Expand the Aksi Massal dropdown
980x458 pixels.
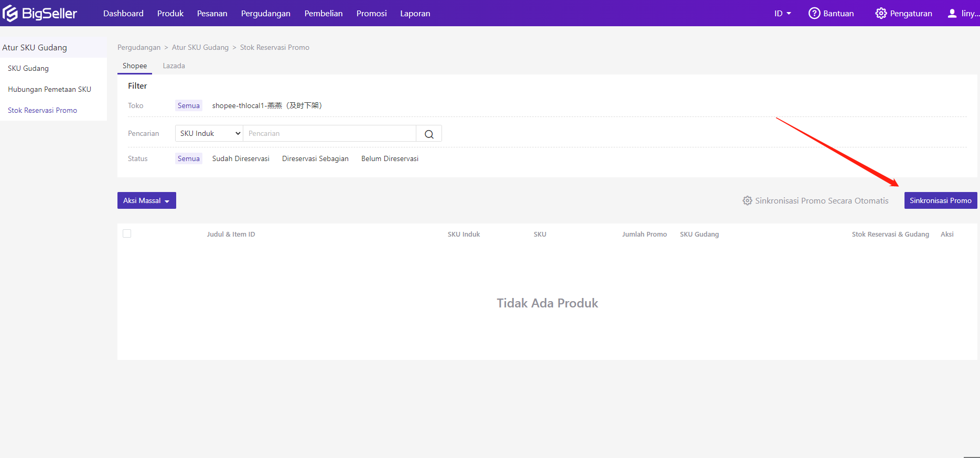[146, 200]
